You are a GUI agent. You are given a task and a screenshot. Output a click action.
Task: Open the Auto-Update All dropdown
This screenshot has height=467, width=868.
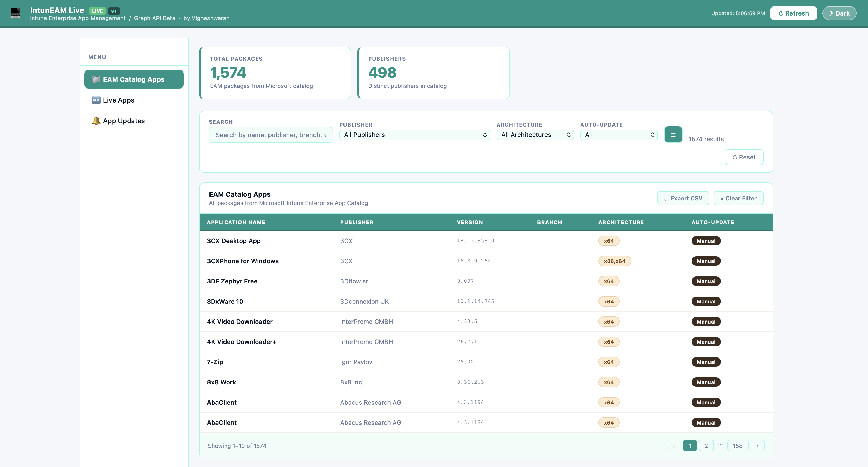click(x=619, y=135)
